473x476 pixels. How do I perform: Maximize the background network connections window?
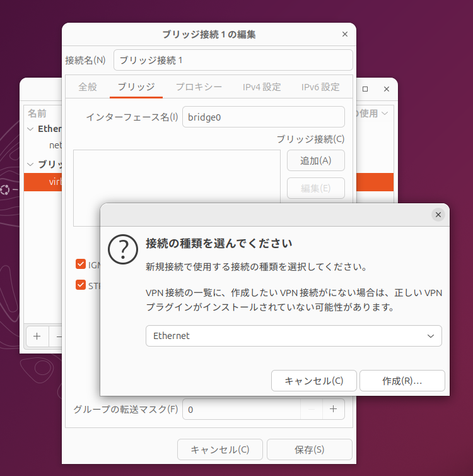click(x=365, y=90)
